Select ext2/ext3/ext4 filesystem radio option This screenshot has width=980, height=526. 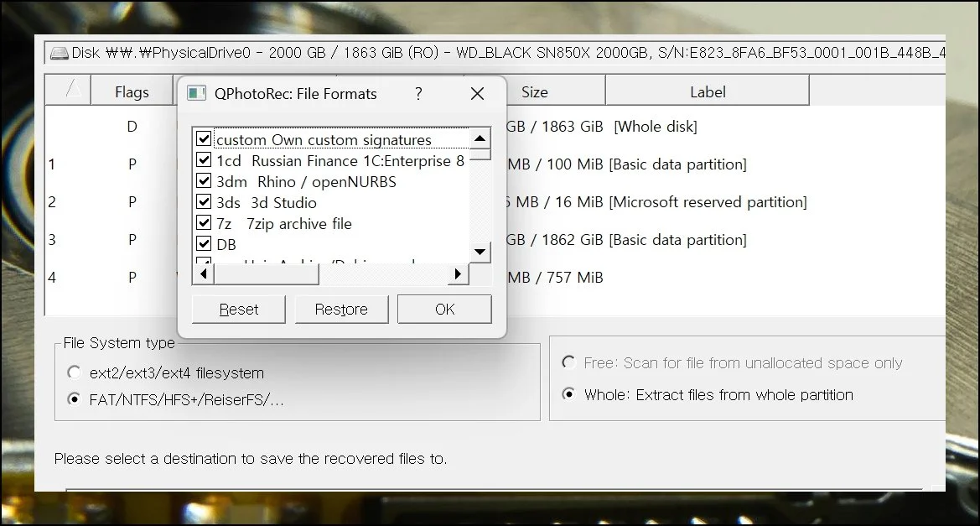click(x=75, y=372)
